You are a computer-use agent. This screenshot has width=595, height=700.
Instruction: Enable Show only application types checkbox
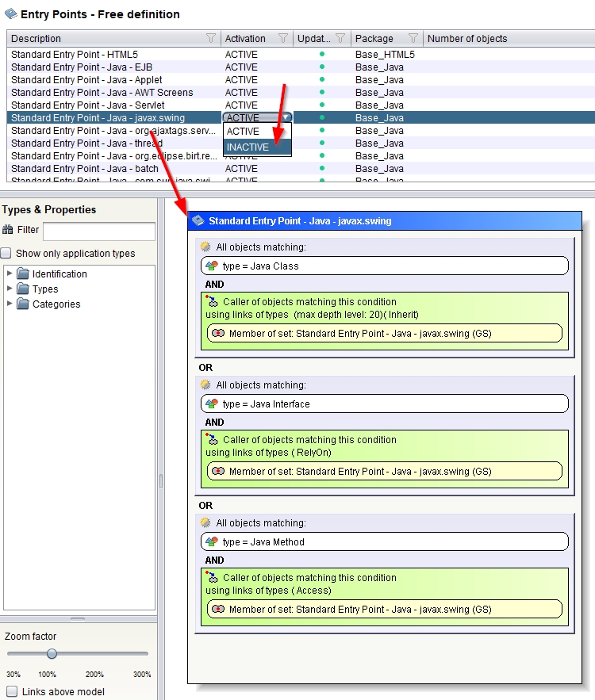click(6, 254)
